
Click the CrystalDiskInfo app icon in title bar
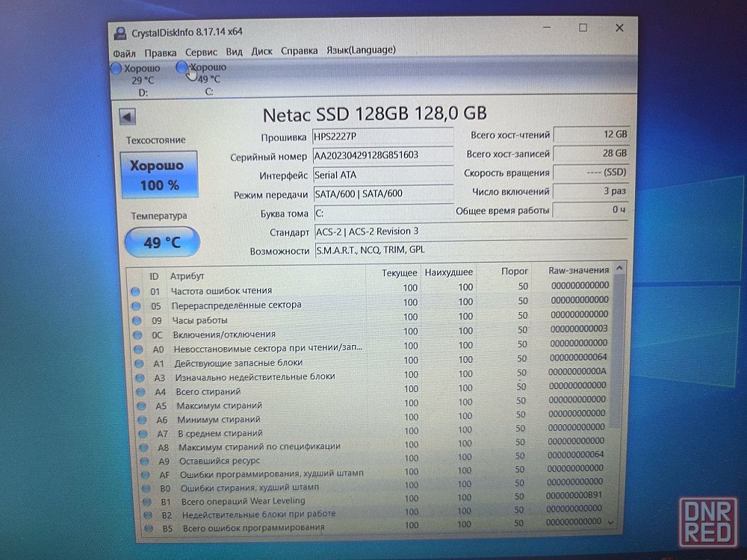coord(120,34)
